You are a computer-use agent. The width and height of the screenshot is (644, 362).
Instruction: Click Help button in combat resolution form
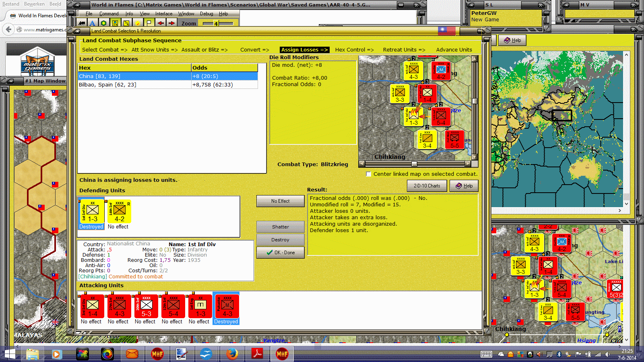tap(464, 186)
